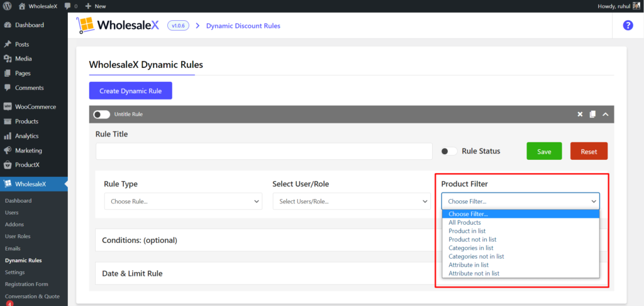Click the WooCommerce icon in sidebar

pyautogui.click(x=8, y=106)
